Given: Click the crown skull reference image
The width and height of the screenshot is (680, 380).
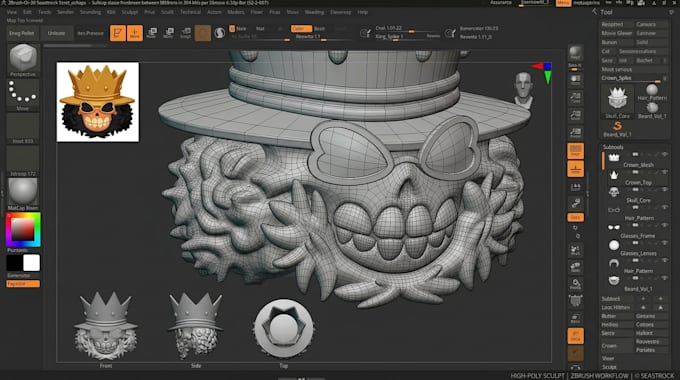Looking at the screenshot, I should point(98,102).
